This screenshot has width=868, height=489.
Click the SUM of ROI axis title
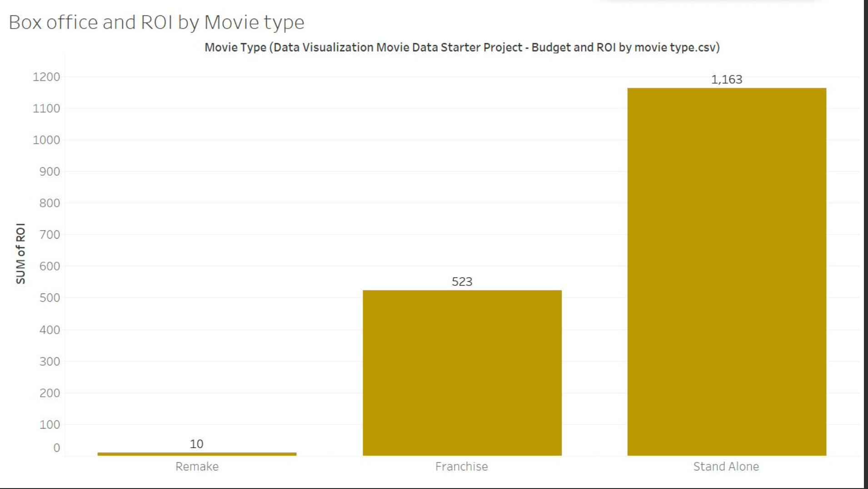tap(20, 254)
